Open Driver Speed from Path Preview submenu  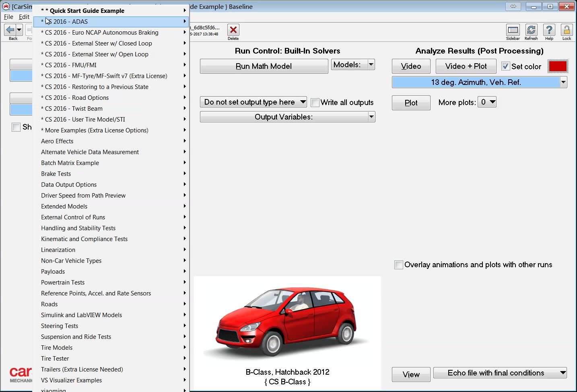pyautogui.click(x=111, y=196)
